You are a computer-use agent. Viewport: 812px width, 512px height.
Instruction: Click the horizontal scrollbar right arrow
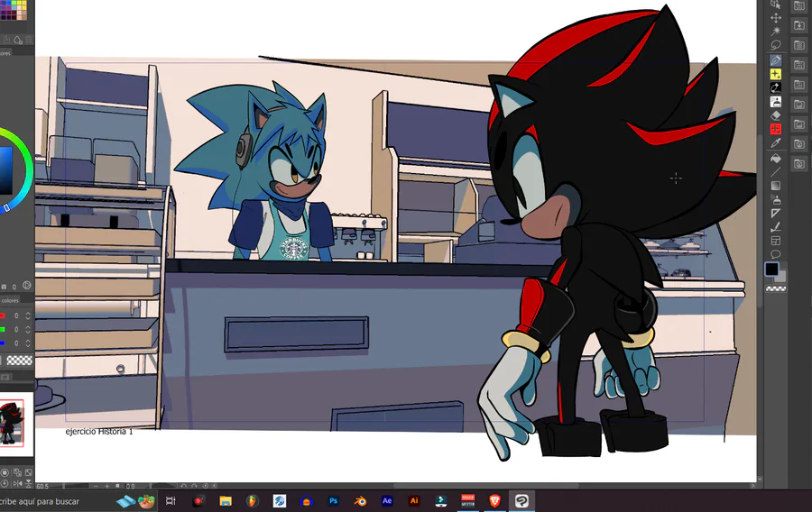pos(753,486)
